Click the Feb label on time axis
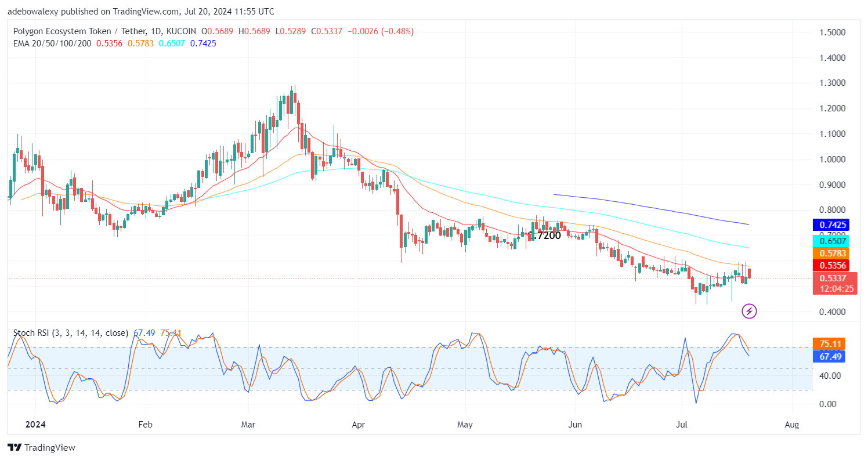The width and height of the screenshot is (868, 460). pyautogui.click(x=145, y=425)
